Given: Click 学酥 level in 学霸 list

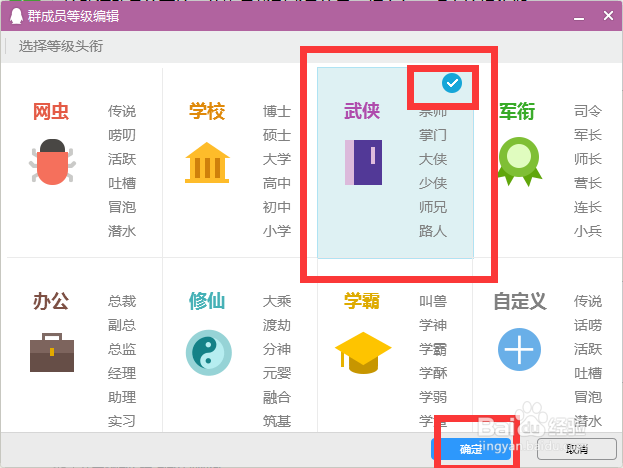Looking at the screenshot, I should click(433, 373).
